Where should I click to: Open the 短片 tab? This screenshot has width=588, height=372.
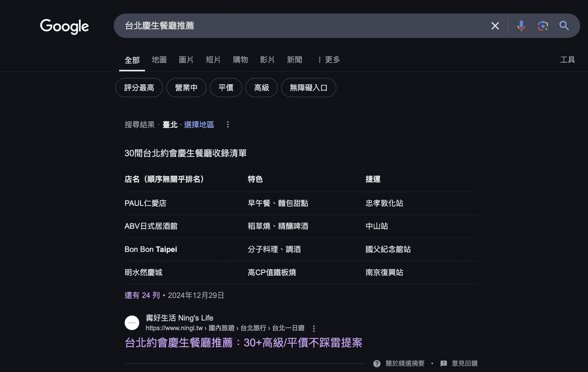(x=213, y=60)
